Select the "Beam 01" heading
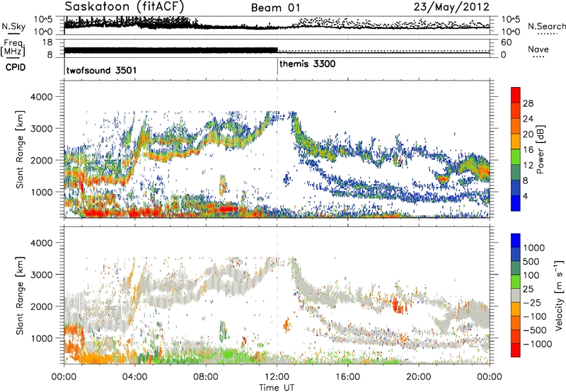This screenshot has width=566, height=392. click(276, 8)
